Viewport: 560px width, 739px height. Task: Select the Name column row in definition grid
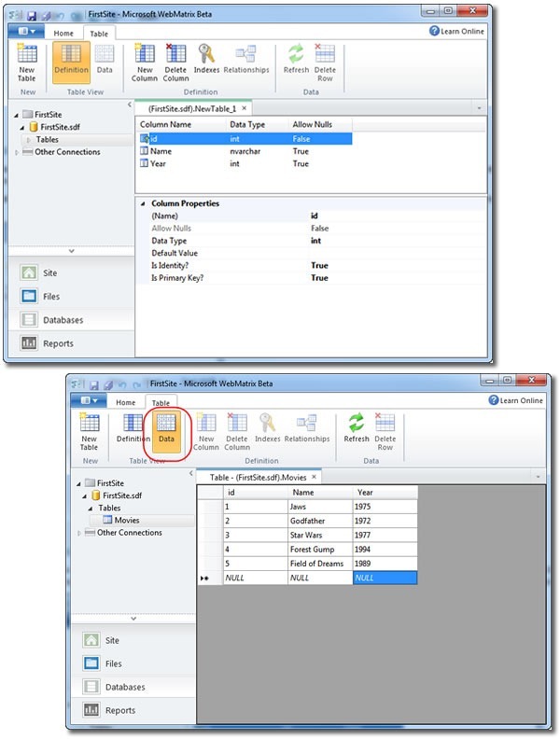click(x=244, y=151)
